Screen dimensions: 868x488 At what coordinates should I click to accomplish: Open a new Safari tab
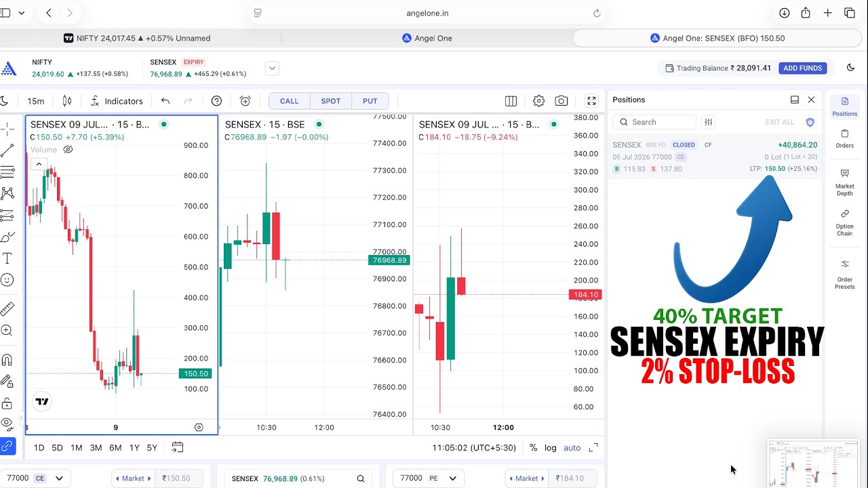[827, 13]
